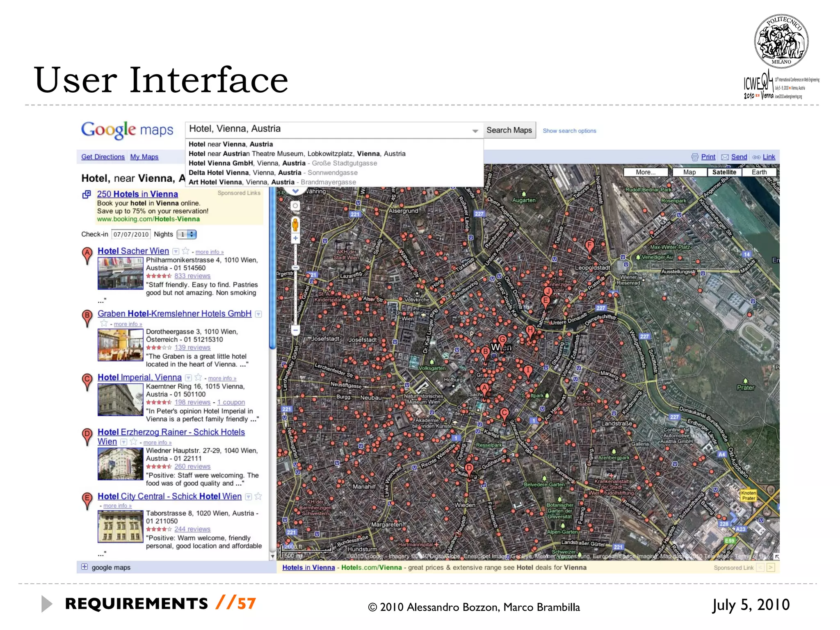The height and width of the screenshot is (630, 840).
Task: Select Street View pegman icon
Action: (295, 225)
